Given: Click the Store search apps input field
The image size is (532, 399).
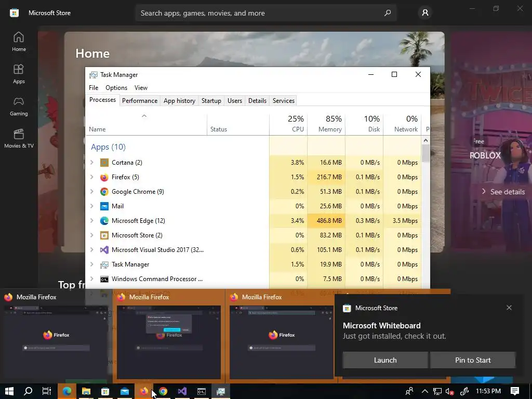Looking at the screenshot, I should 265,13.
